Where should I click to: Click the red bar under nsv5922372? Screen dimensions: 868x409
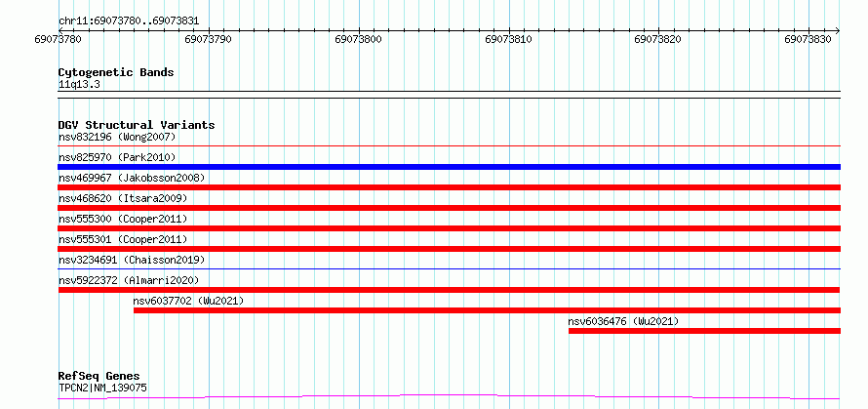pos(449,290)
